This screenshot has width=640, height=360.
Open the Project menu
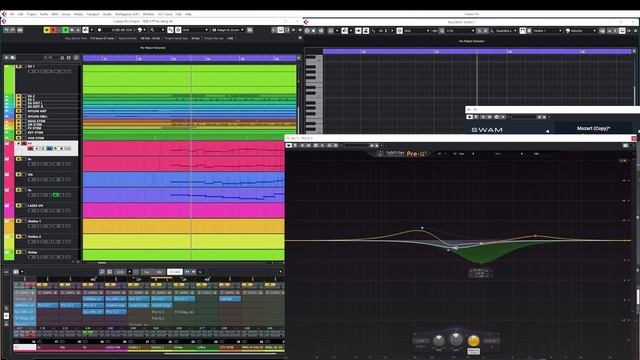(31, 14)
